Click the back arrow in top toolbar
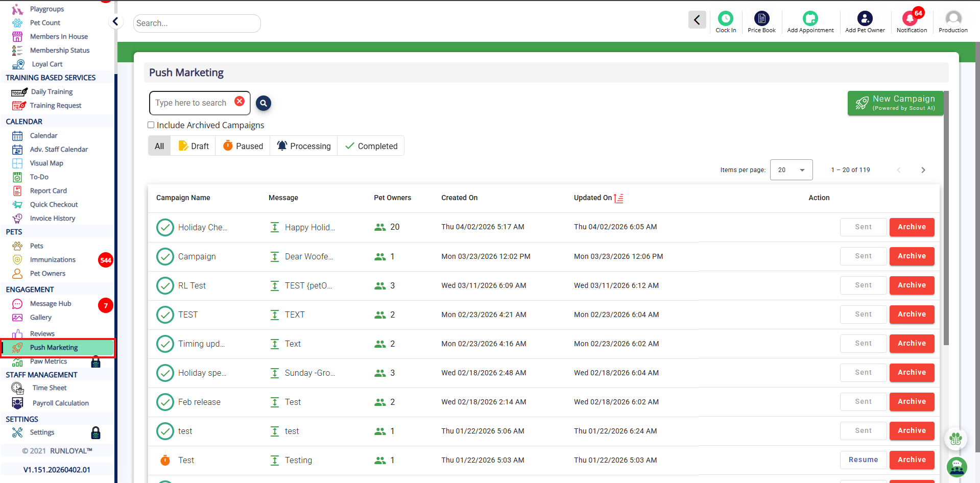The width and height of the screenshot is (980, 483). click(697, 20)
